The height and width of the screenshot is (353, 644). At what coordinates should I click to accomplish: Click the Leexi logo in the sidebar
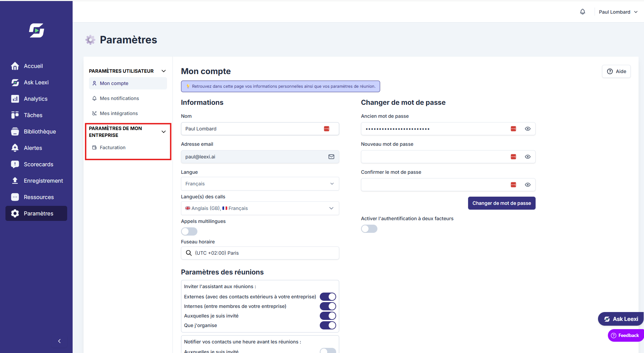[x=36, y=30]
